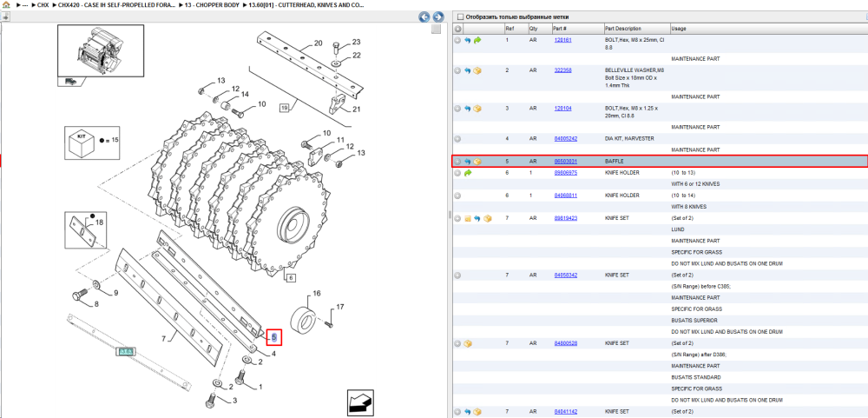Select 'WITH 8 KNIVES' usage text

tap(690, 207)
